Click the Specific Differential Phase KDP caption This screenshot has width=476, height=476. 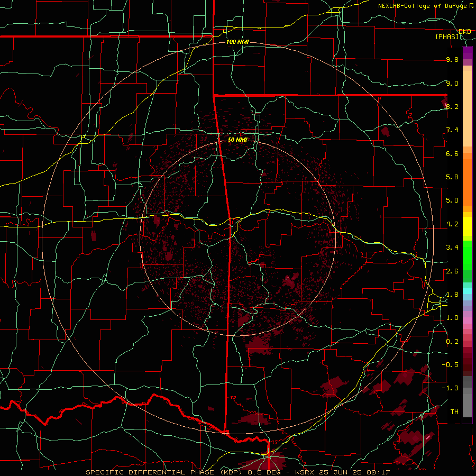(x=237, y=472)
